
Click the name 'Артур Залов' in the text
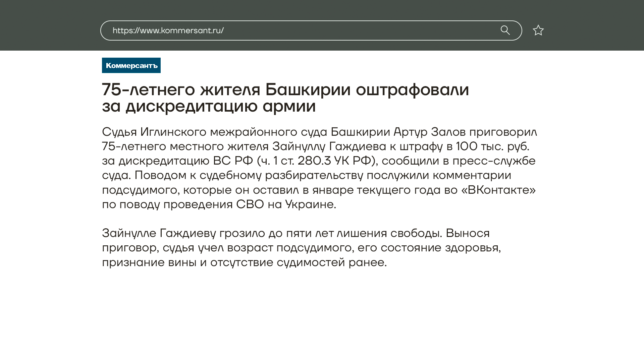(x=429, y=132)
